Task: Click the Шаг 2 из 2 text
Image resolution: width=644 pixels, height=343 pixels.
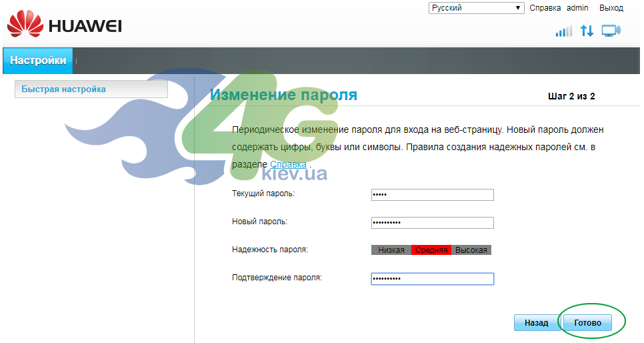Action: (571, 96)
